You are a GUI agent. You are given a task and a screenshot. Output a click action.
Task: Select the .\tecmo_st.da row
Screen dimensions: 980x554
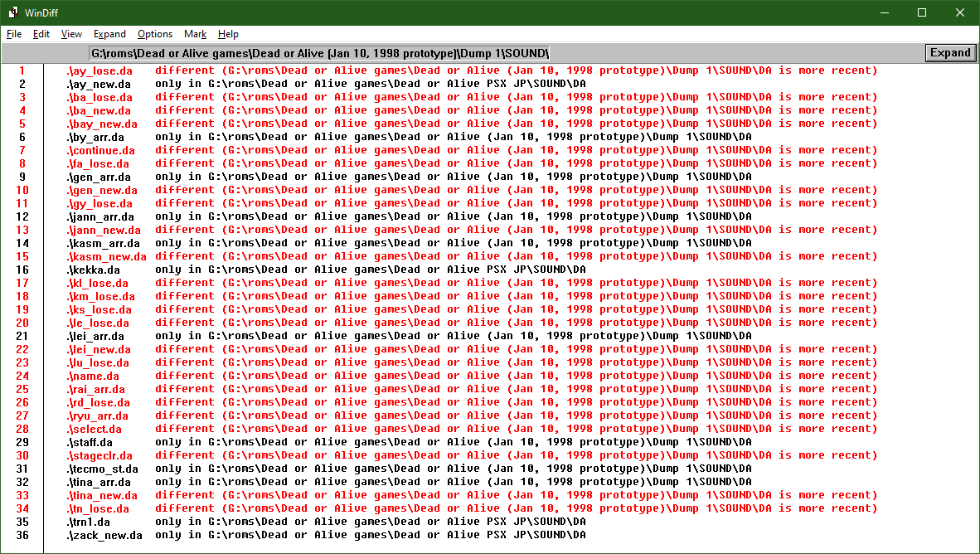point(409,469)
